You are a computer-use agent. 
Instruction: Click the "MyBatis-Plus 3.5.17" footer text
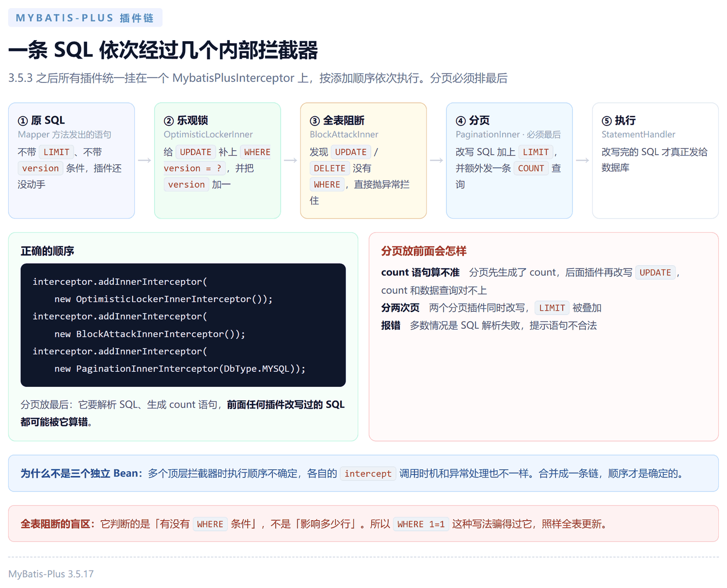(x=51, y=574)
